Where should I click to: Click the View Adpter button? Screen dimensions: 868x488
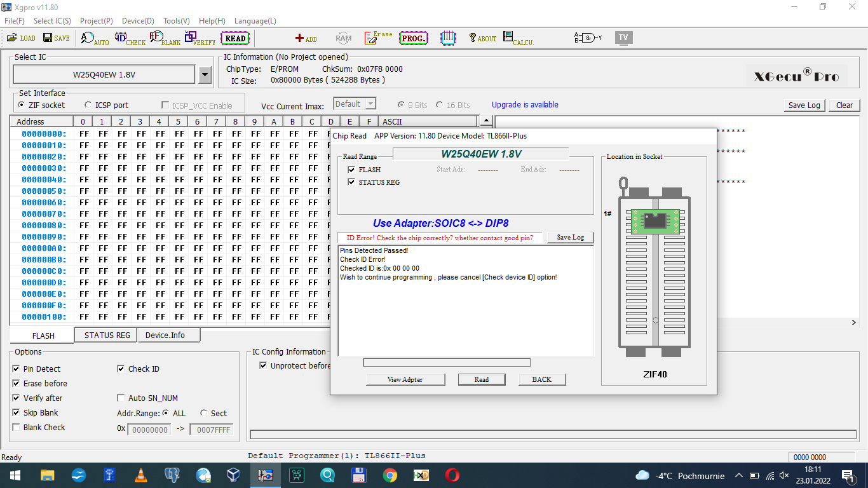click(405, 379)
